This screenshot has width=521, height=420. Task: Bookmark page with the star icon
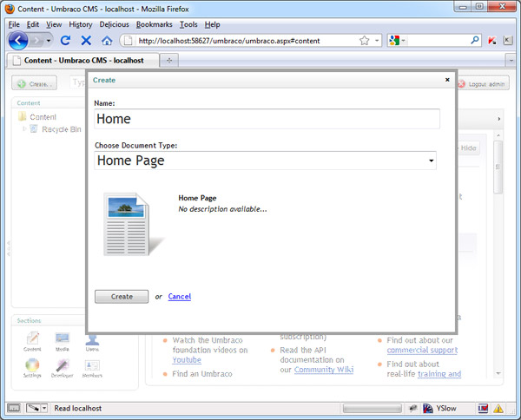364,41
